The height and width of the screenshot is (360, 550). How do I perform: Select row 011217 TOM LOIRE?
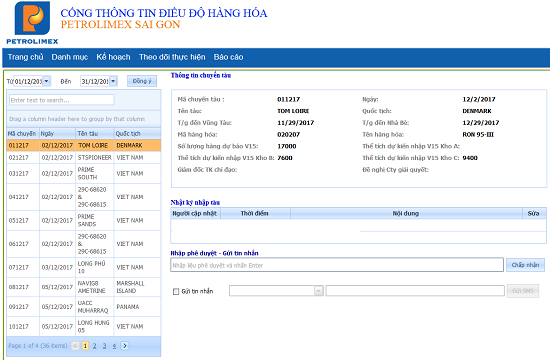tap(83, 145)
